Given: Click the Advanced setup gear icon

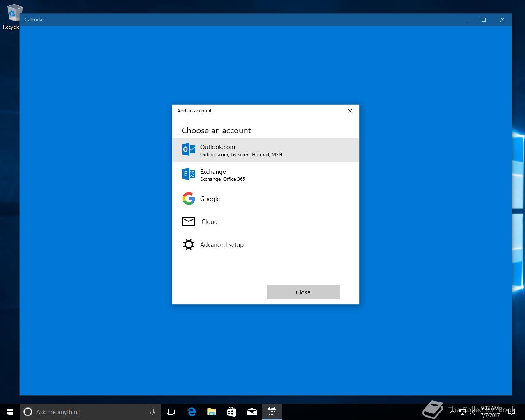Looking at the screenshot, I should click(189, 244).
